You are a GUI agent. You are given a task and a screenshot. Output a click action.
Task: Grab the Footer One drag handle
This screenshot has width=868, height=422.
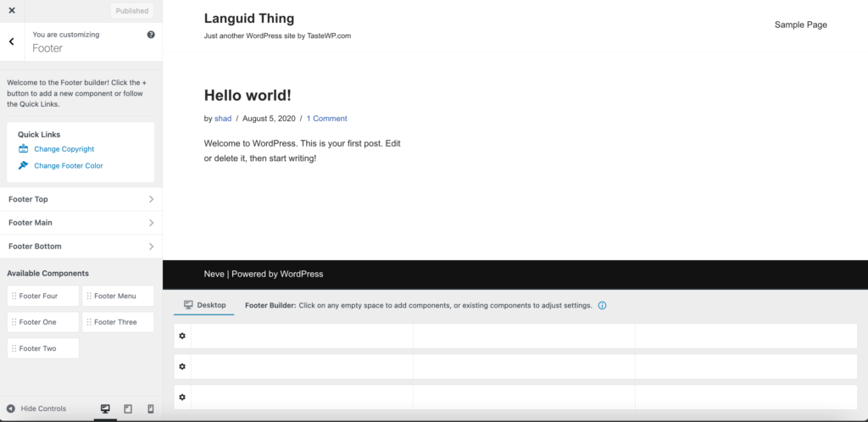(x=14, y=322)
